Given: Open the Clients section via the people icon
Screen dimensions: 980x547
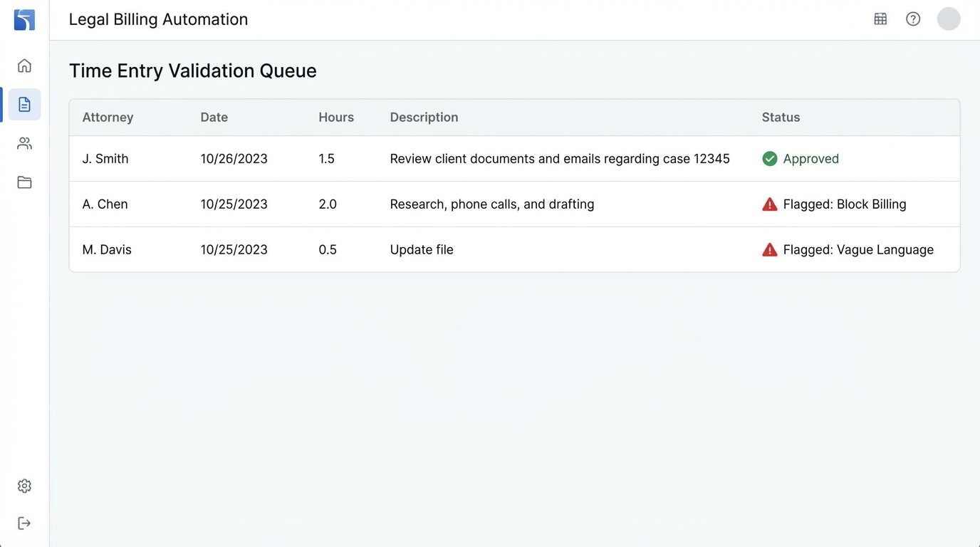Looking at the screenshot, I should (24, 142).
